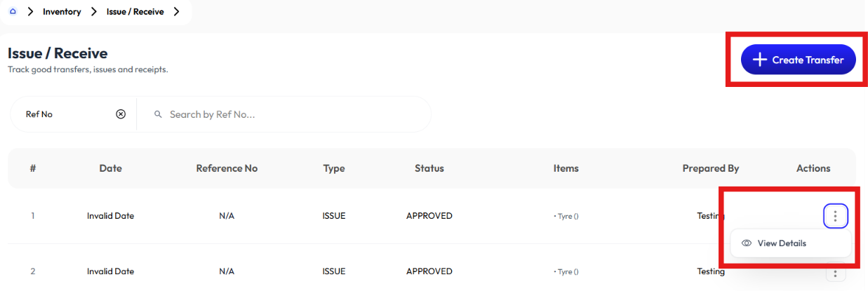This screenshot has width=868, height=291.
Task: Open the Issue / Receive breadcrumb link
Action: pos(135,12)
